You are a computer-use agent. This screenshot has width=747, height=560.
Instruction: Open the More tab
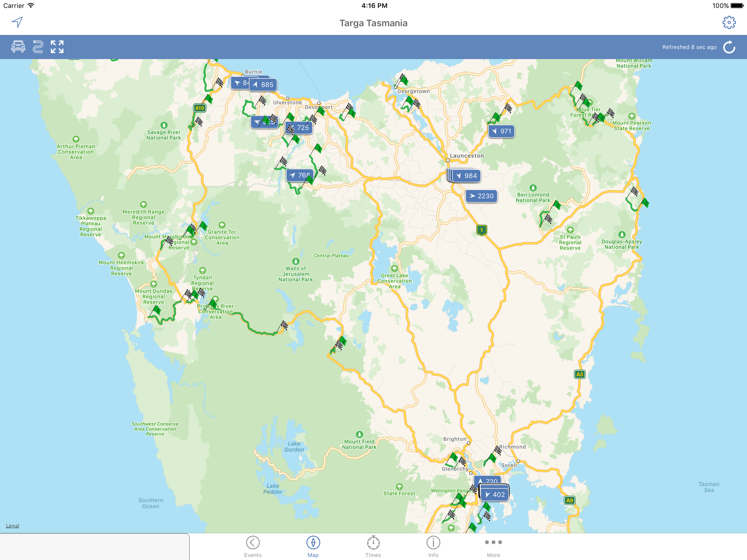(493, 547)
